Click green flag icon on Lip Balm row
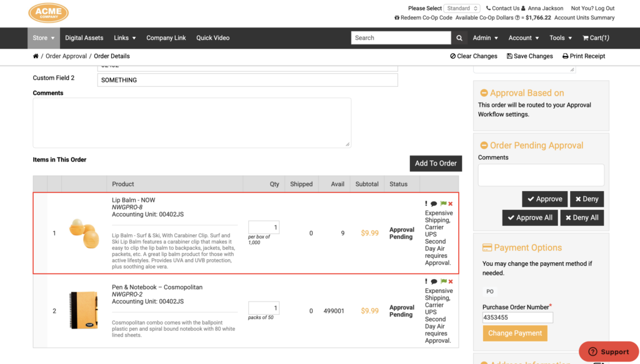The height and width of the screenshot is (364, 640). pos(443,204)
